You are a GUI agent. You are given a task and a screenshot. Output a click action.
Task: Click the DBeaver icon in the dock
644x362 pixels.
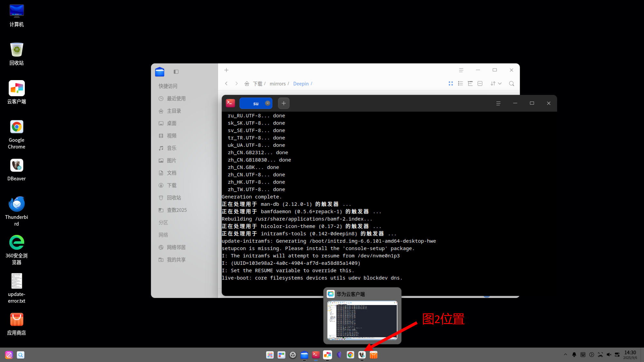coord(362,355)
